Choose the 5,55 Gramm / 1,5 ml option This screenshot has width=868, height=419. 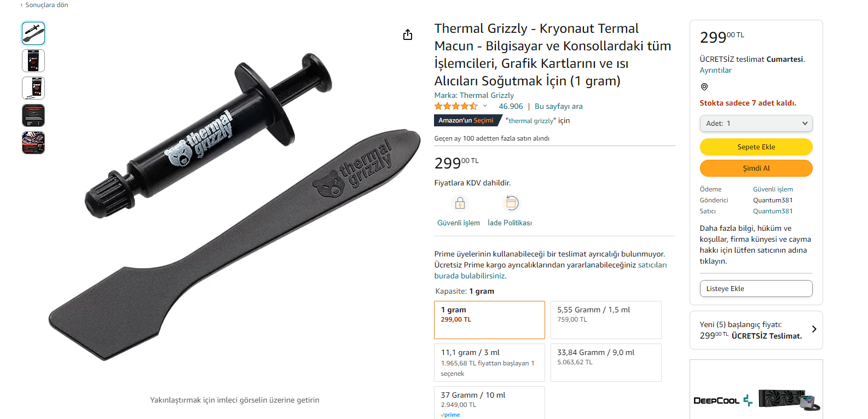605,319
